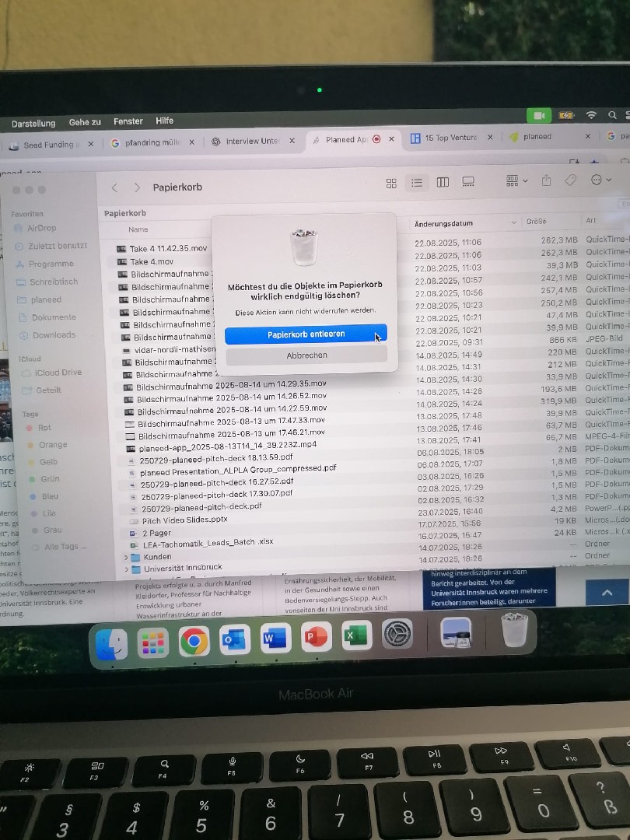Image resolution: width=630 pixels, height=840 pixels.
Task: Open the Trash in the Dock
Action: pos(514,630)
